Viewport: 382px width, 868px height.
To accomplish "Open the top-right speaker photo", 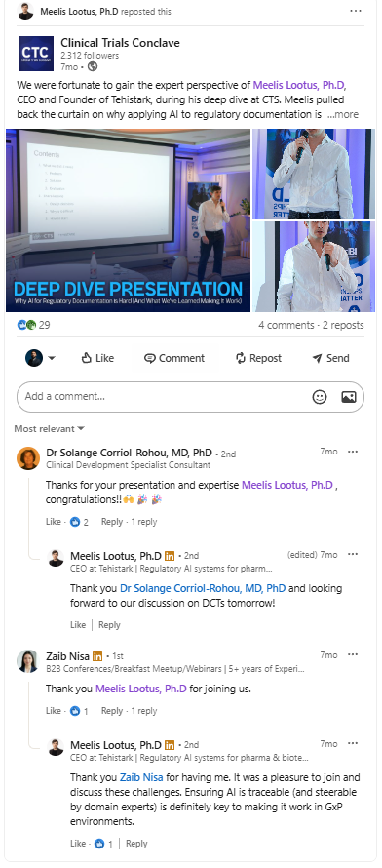I will coord(314,174).
